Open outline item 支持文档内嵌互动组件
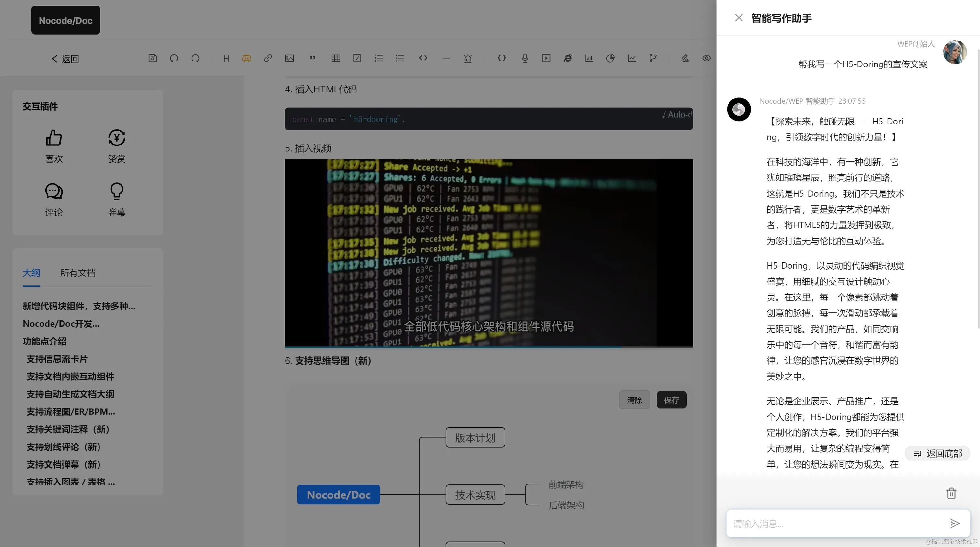 click(70, 376)
